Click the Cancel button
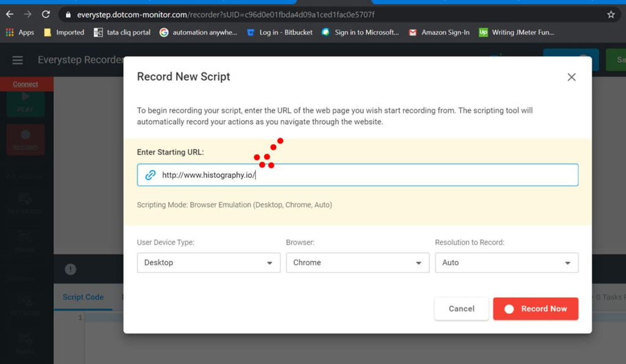This screenshot has width=626, height=364. click(461, 308)
